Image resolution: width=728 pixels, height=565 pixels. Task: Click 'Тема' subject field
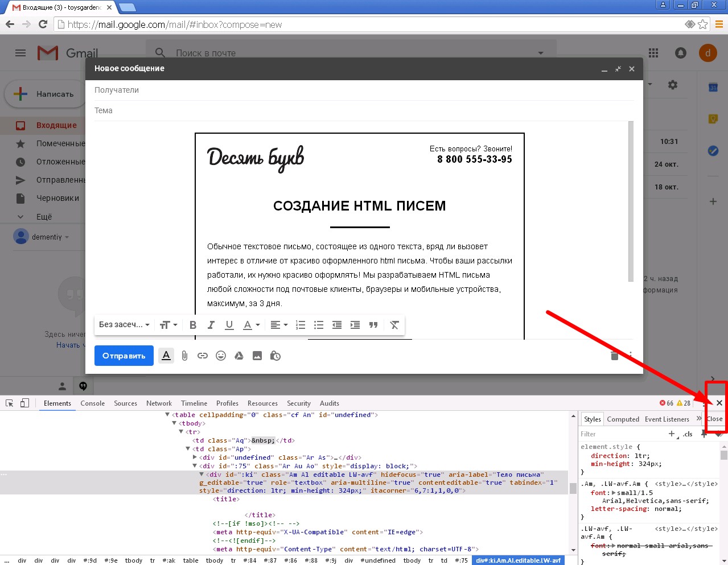[x=364, y=110]
